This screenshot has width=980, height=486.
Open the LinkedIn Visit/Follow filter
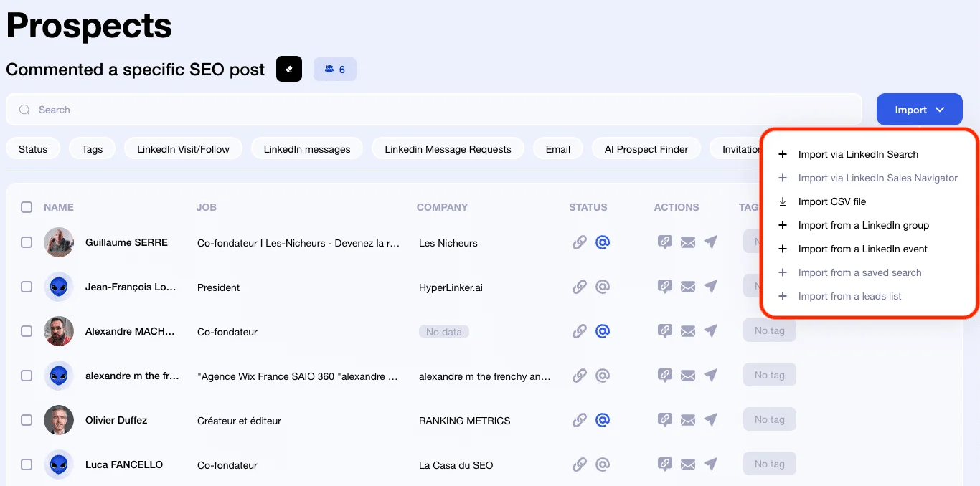coord(183,149)
